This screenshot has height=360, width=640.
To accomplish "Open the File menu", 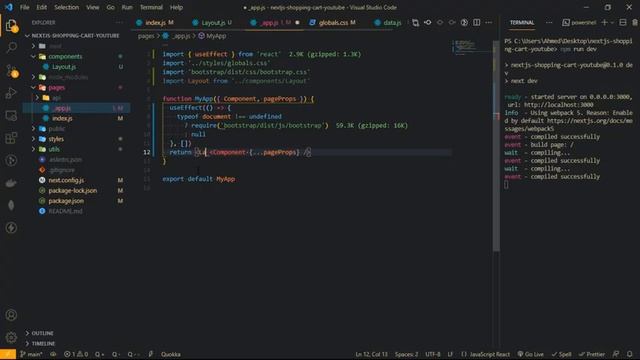I will tap(24, 7).
